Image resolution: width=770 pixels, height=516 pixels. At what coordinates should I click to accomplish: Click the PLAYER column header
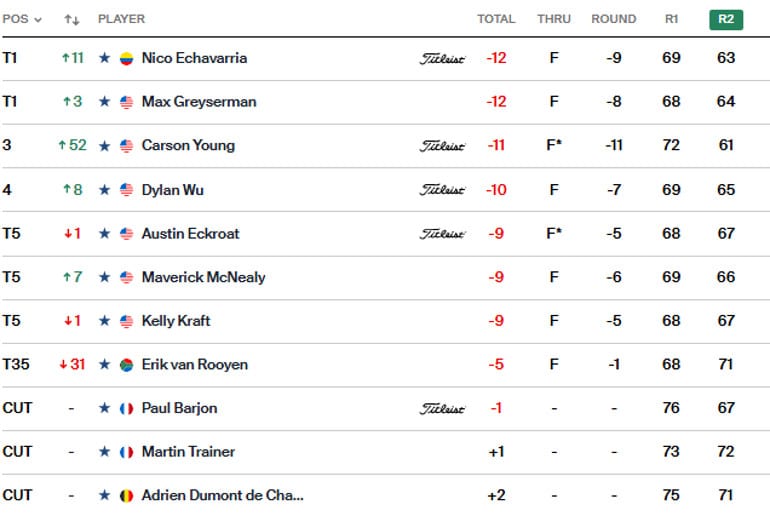pyautogui.click(x=121, y=19)
